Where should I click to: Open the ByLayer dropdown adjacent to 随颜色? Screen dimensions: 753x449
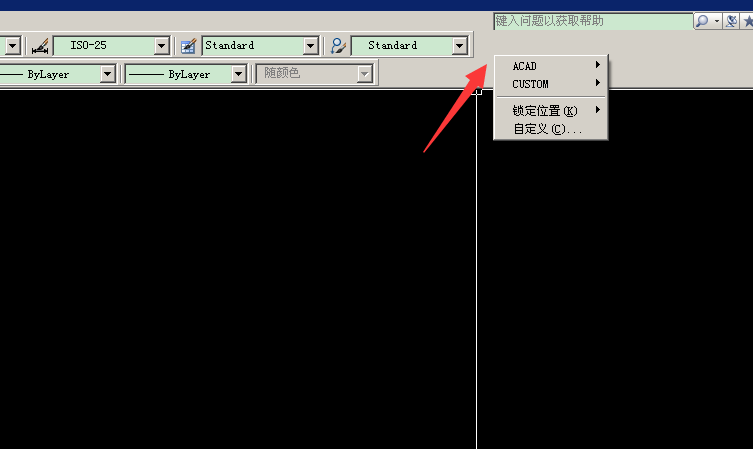point(239,74)
